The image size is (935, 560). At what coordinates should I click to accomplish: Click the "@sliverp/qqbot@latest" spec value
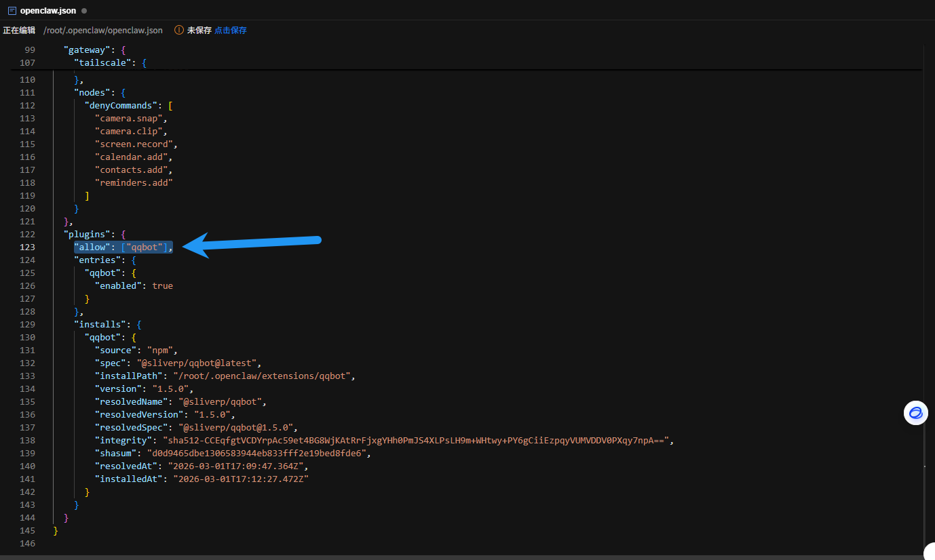tap(198, 363)
